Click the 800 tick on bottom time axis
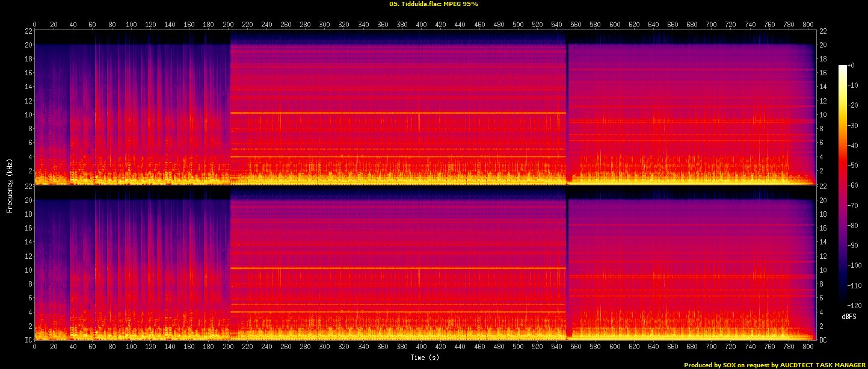Image resolution: width=868 pixels, height=369 pixels. pos(808,349)
